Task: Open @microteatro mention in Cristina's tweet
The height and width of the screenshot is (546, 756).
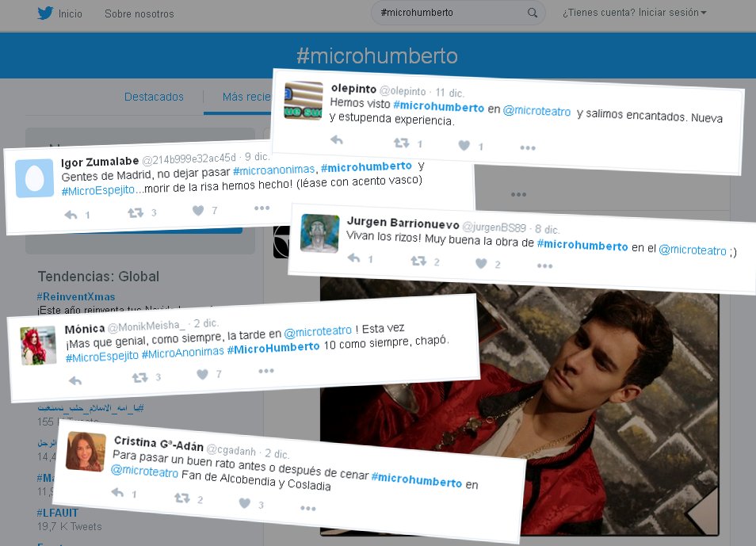Action: (145, 471)
